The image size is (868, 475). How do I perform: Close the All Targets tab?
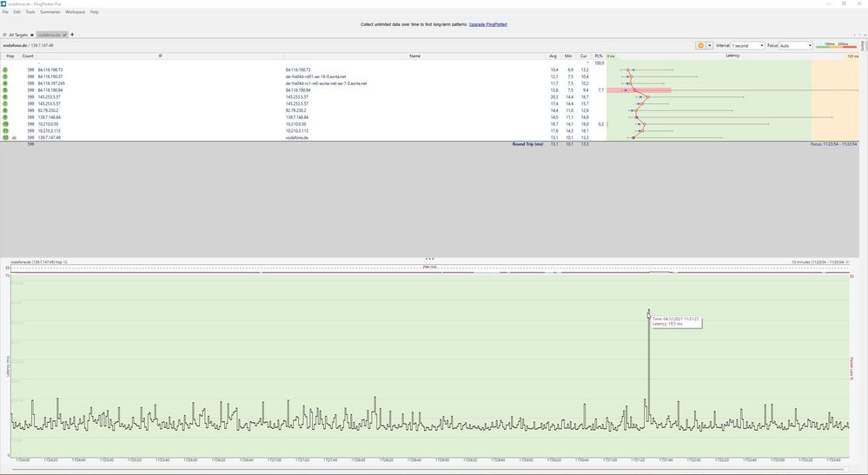tap(32, 35)
